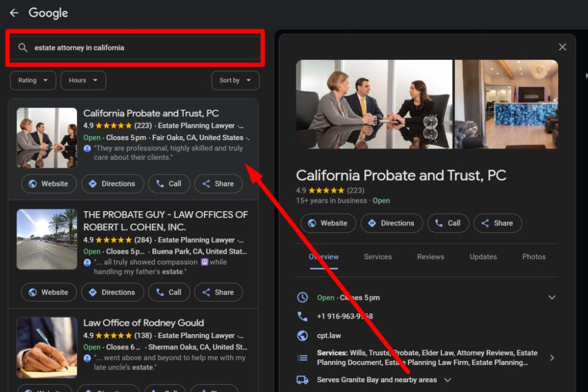This screenshot has width=588, height=392.
Task: Click phone number +1 916-963 in detail panel
Action: 345,316
